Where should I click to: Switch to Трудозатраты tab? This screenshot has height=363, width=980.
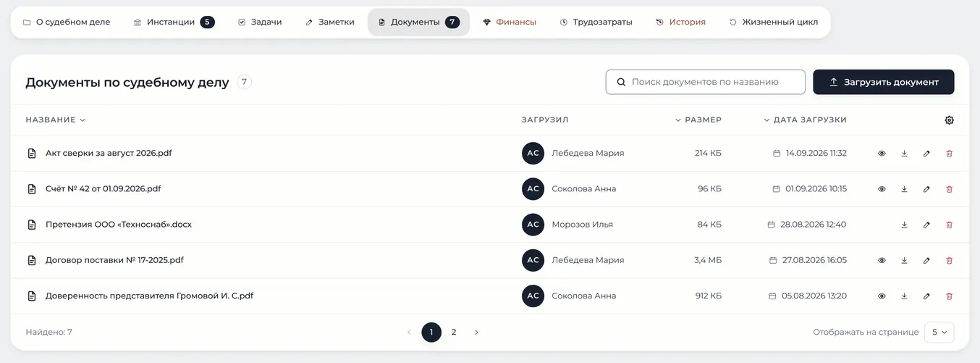pyautogui.click(x=596, y=22)
